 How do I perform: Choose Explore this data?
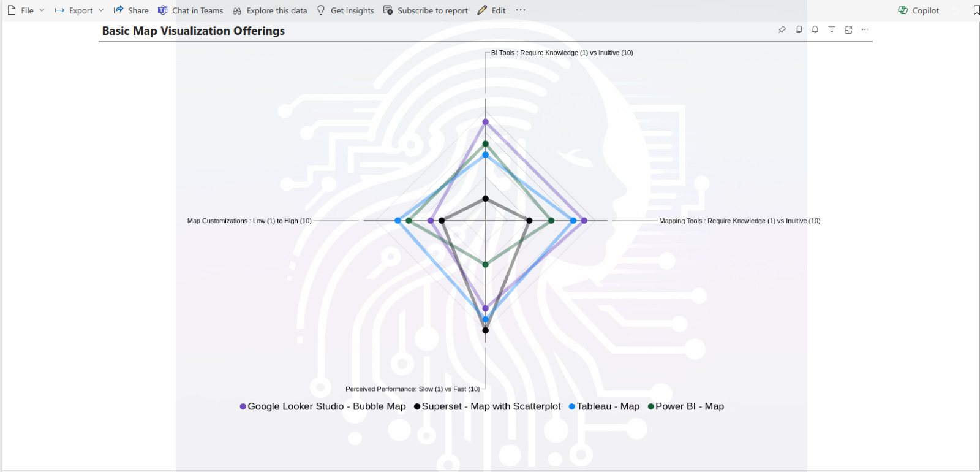tap(270, 10)
